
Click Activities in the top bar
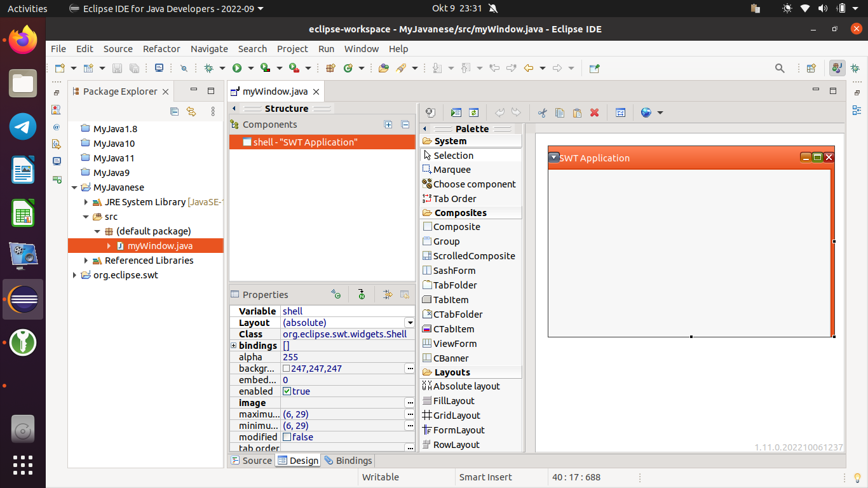(x=27, y=8)
